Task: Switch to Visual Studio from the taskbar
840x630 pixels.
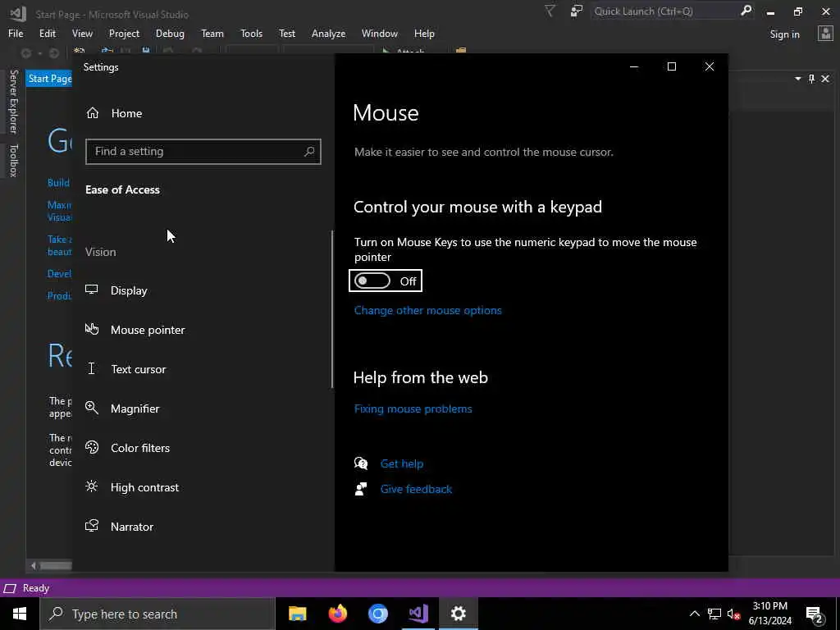Action: pos(418,614)
